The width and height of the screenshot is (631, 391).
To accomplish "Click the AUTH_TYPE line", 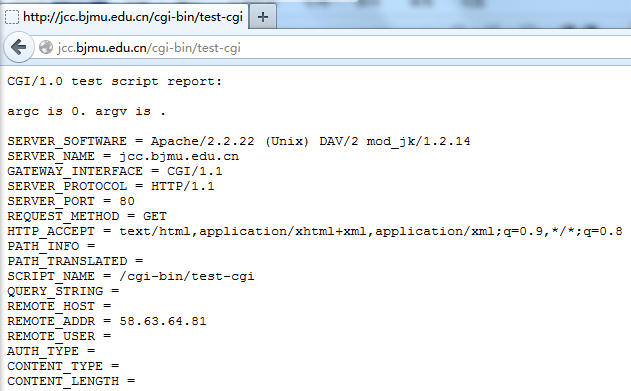I will pos(51,352).
